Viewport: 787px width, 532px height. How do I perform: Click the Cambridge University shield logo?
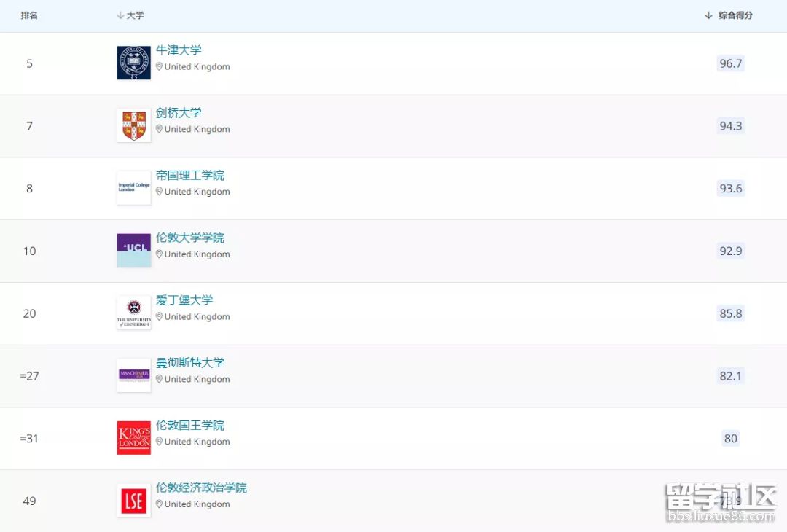click(133, 125)
